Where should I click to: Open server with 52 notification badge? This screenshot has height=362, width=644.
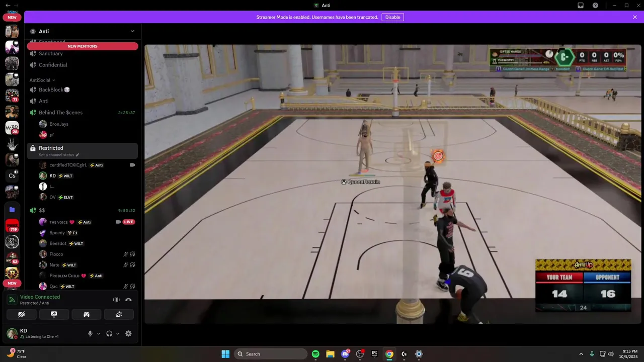pos(12,257)
